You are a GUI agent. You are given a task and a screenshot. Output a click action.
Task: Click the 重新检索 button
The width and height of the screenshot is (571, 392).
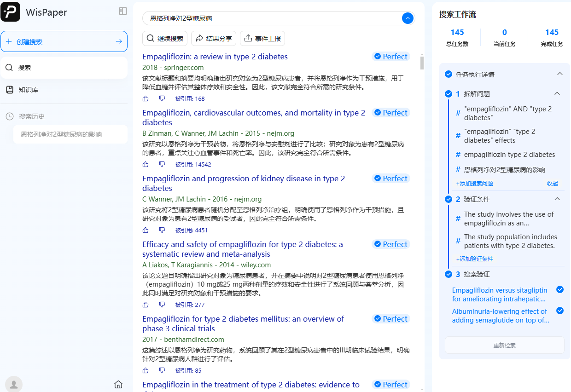pos(504,346)
